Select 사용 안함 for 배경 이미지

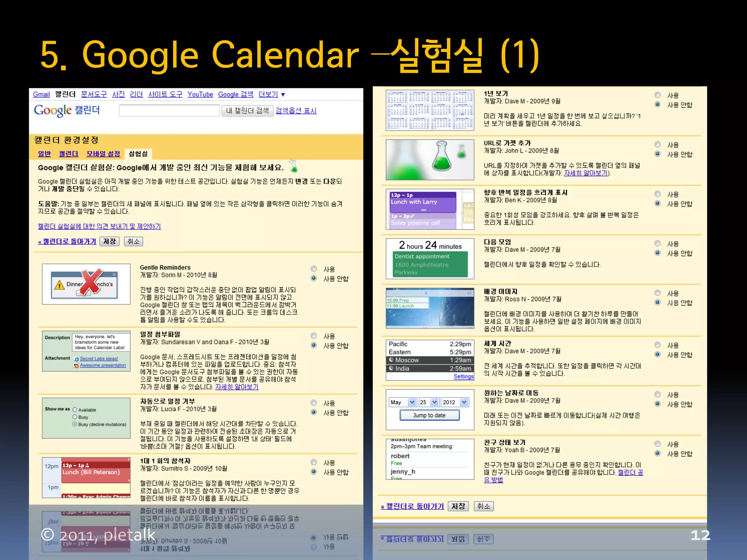click(x=657, y=302)
